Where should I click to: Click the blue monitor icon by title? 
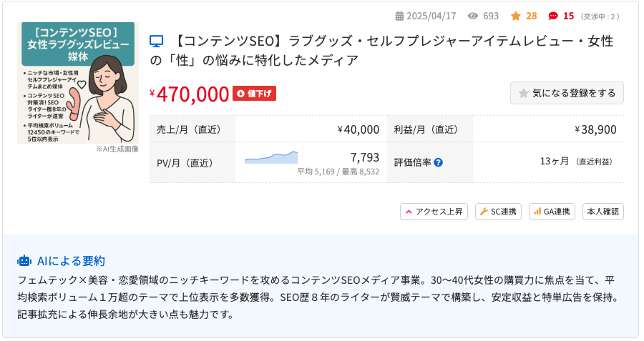157,41
